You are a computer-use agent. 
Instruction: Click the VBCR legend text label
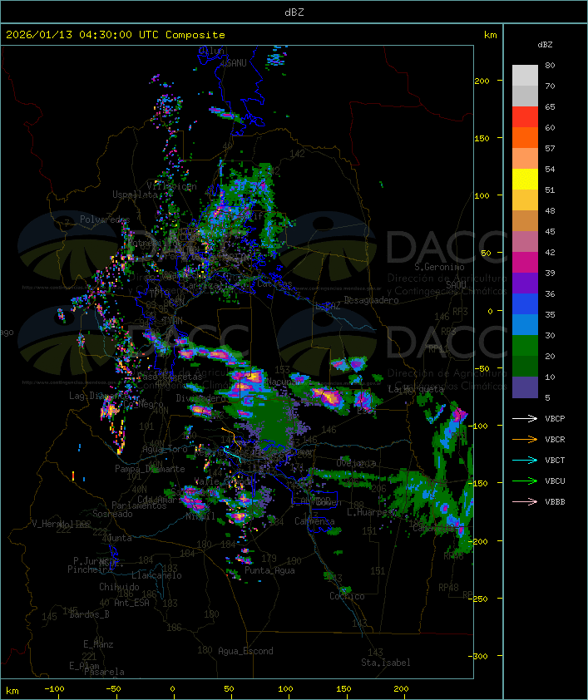pos(556,440)
